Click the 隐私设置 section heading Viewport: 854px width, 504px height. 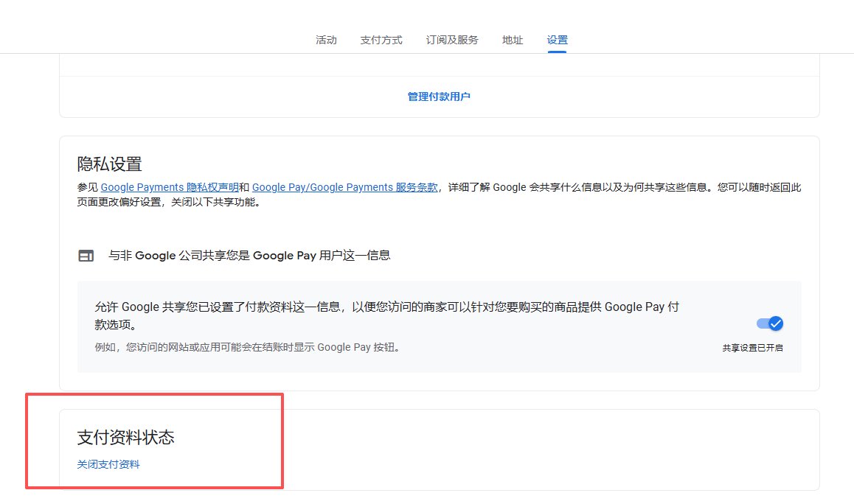tap(109, 164)
